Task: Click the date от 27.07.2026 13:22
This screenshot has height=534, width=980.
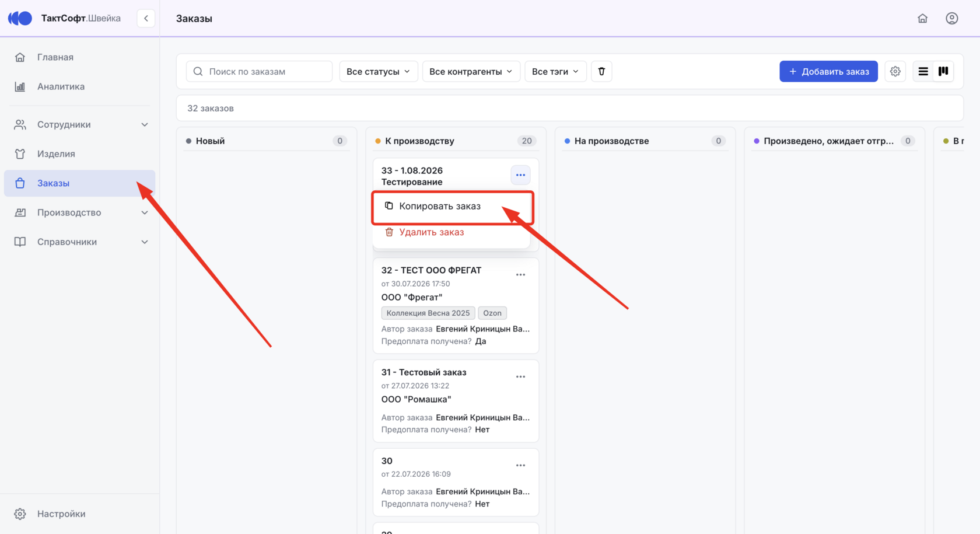Action: (x=415, y=386)
